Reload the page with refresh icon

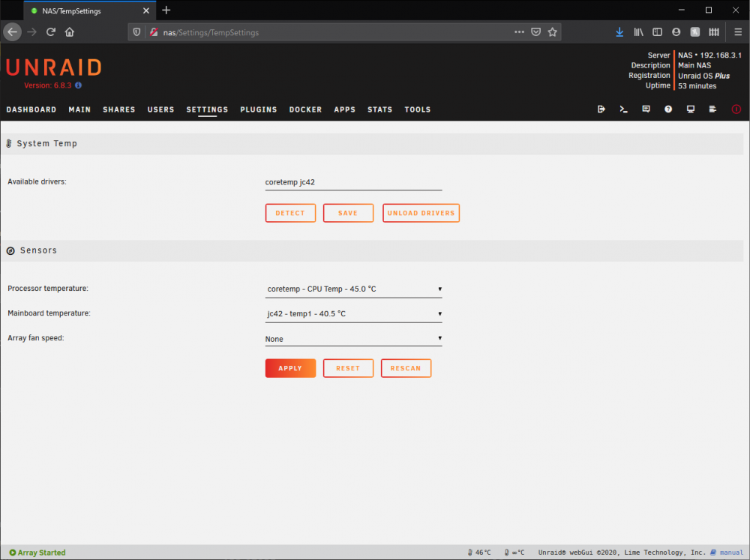pyautogui.click(x=51, y=32)
